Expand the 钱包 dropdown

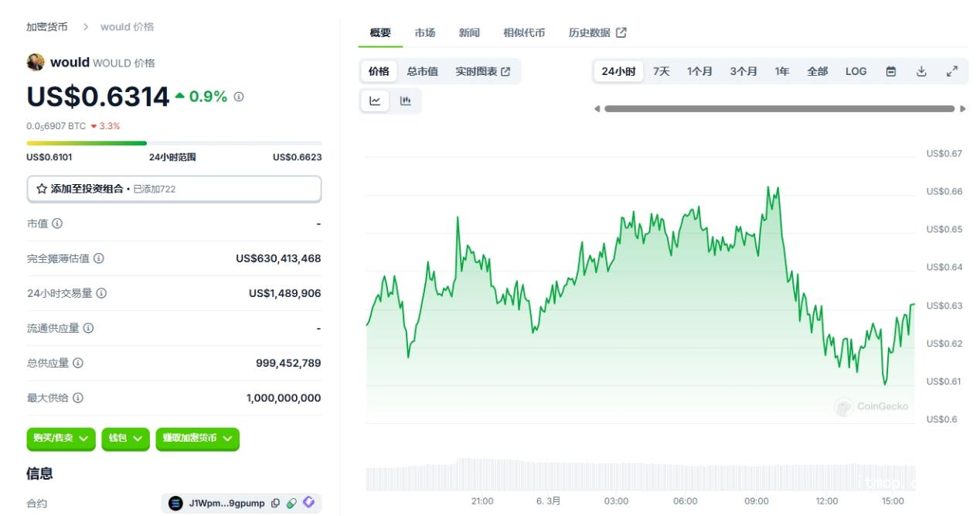pos(125,439)
